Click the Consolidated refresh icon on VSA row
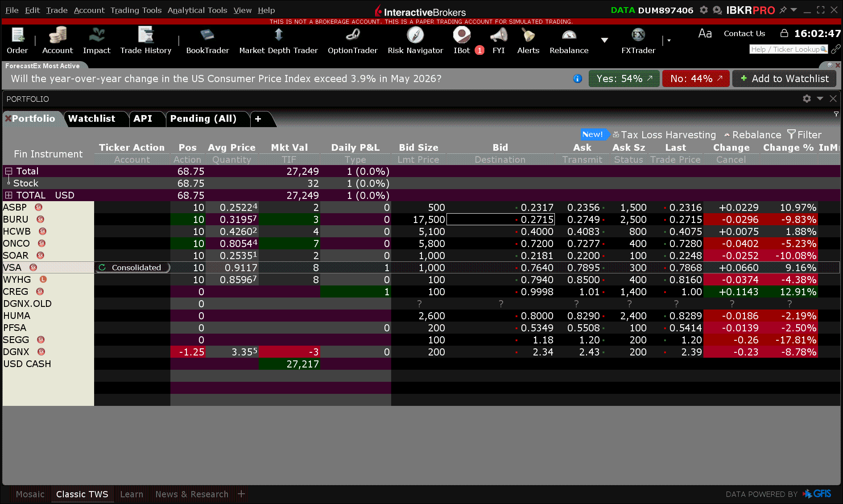This screenshot has width=843, height=504. coord(102,268)
